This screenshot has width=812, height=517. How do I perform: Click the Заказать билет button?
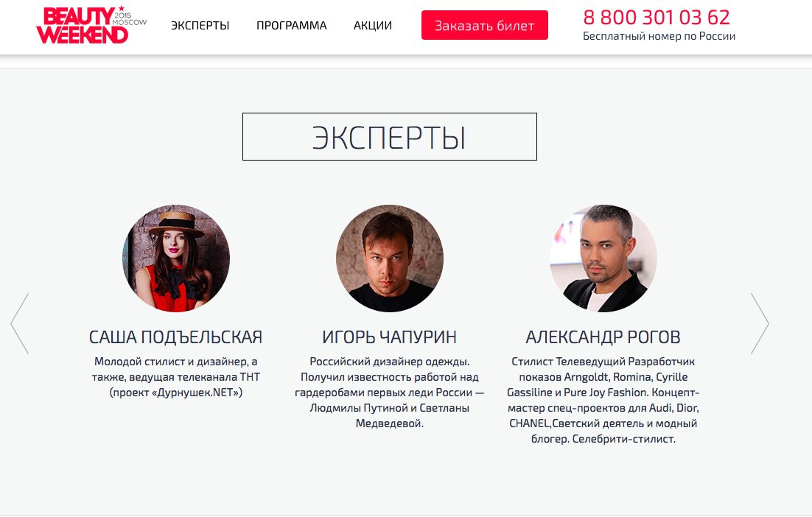click(485, 25)
